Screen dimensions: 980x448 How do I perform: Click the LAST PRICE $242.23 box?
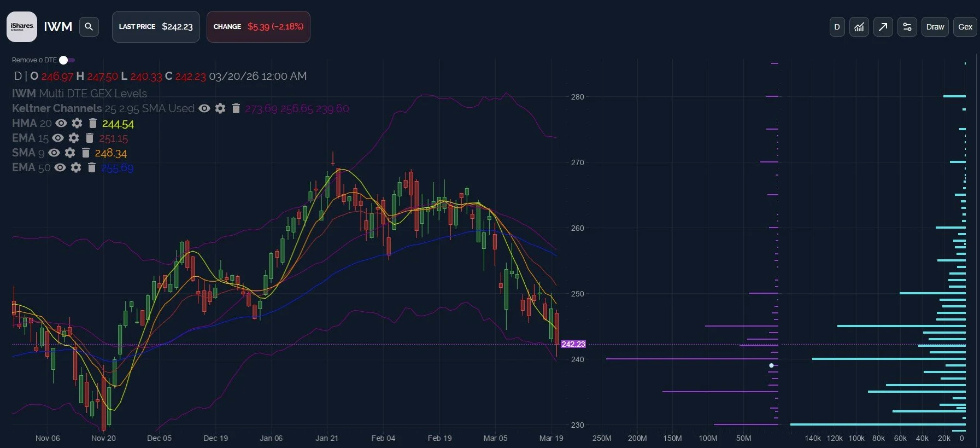coord(156,27)
